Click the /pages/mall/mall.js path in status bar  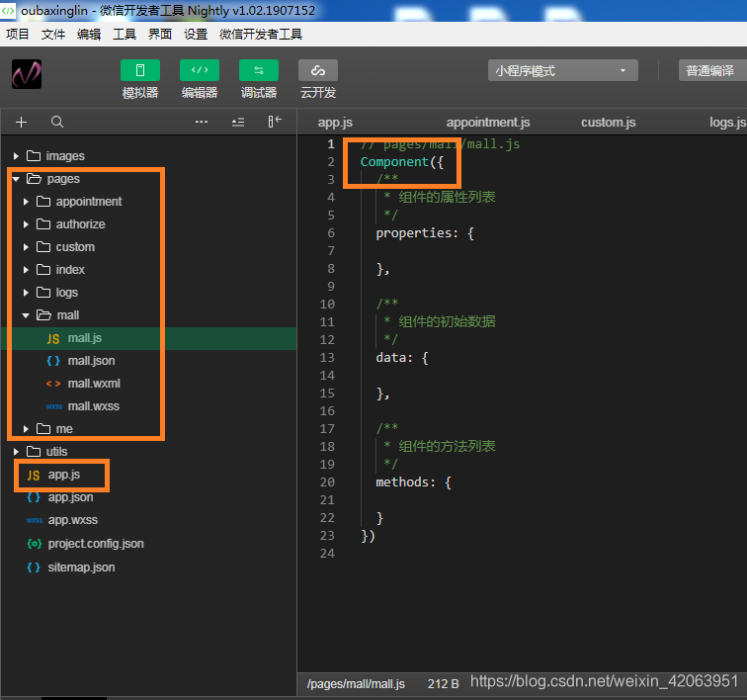pyautogui.click(x=356, y=684)
